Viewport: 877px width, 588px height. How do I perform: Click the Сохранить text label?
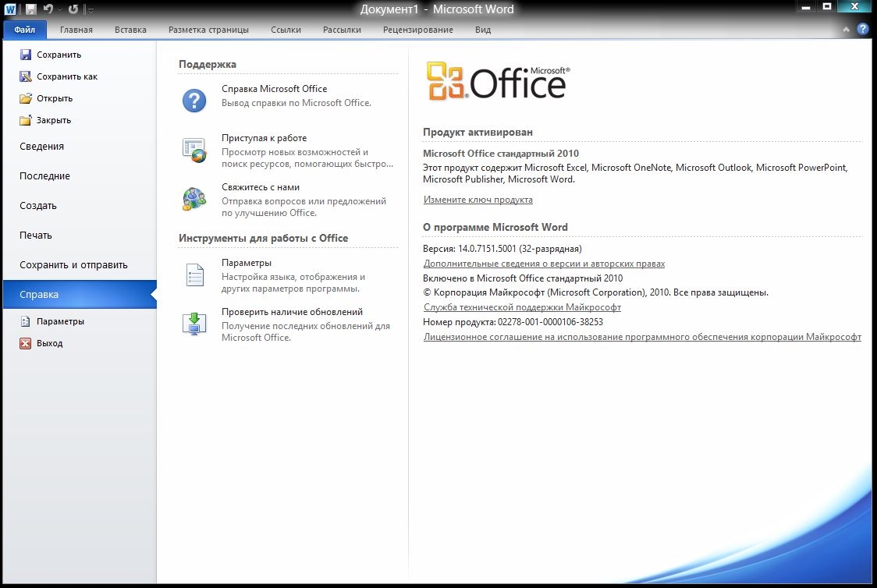[x=59, y=55]
